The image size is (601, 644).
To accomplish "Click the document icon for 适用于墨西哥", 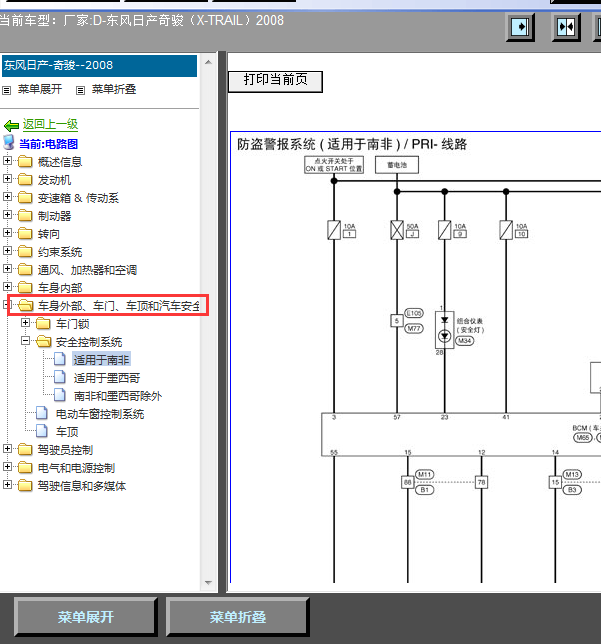I will point(60,377).
